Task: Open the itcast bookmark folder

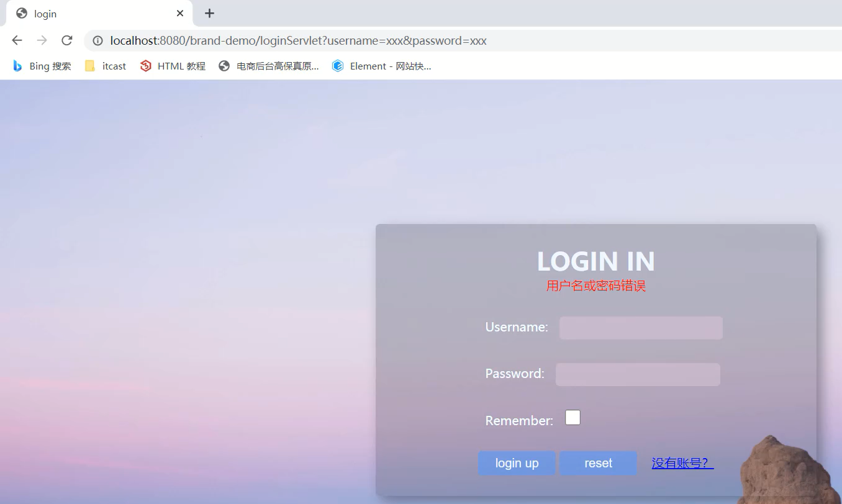Action: pos(106,66)
